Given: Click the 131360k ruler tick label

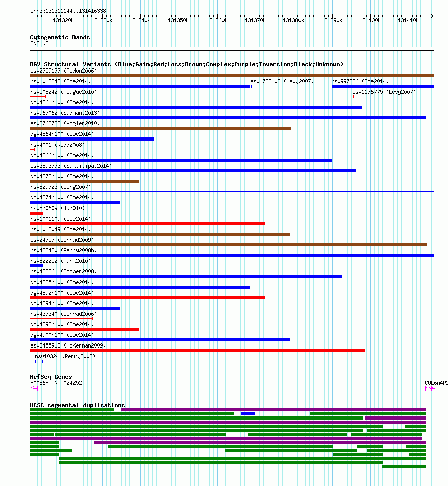Looking at the screenshot, I should coord(217,21).
